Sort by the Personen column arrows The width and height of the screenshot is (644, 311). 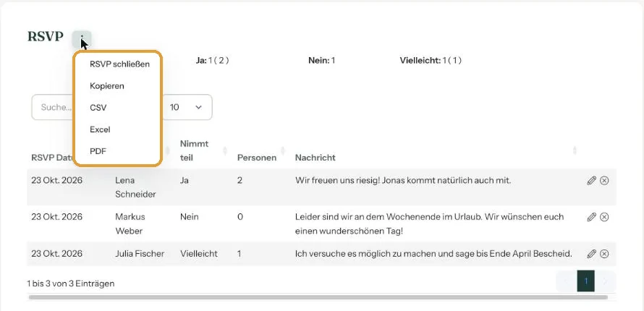283,150
